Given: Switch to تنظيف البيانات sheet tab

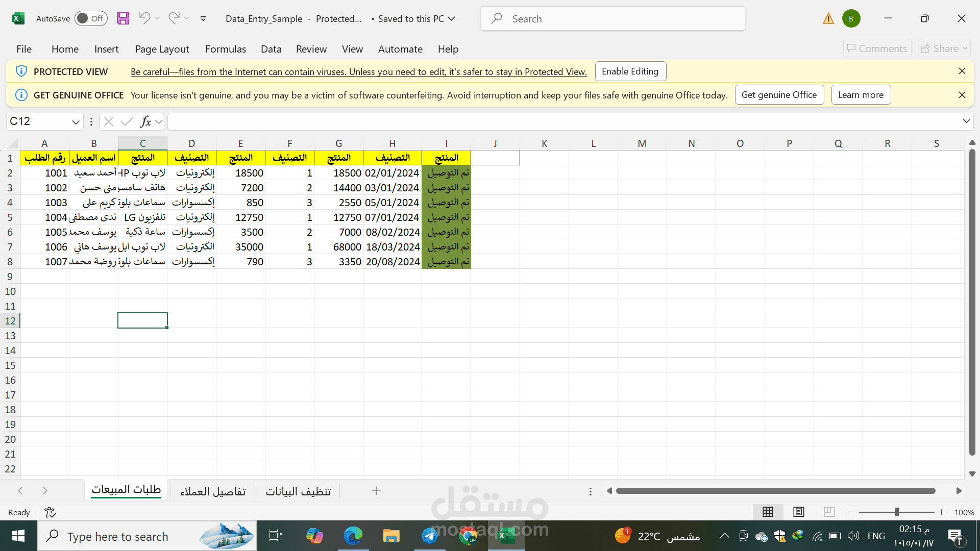Looking at the screenshot, I should [298, 491].
